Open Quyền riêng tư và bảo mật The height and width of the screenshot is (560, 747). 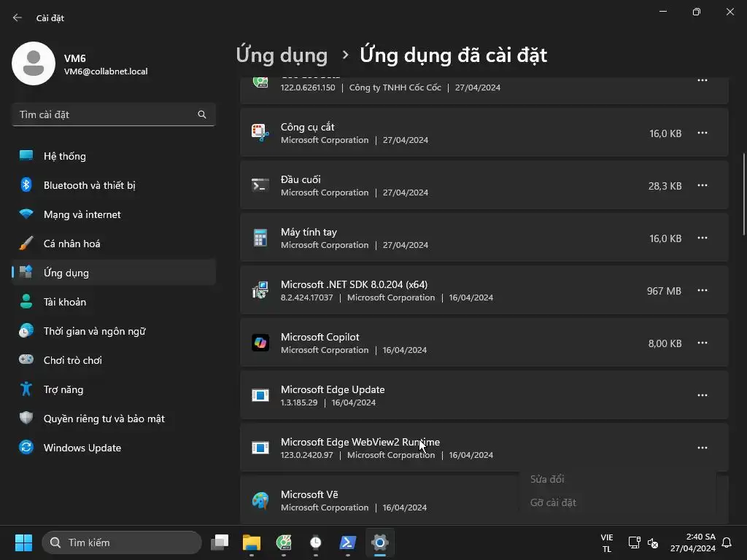click(x=113, y=419)
